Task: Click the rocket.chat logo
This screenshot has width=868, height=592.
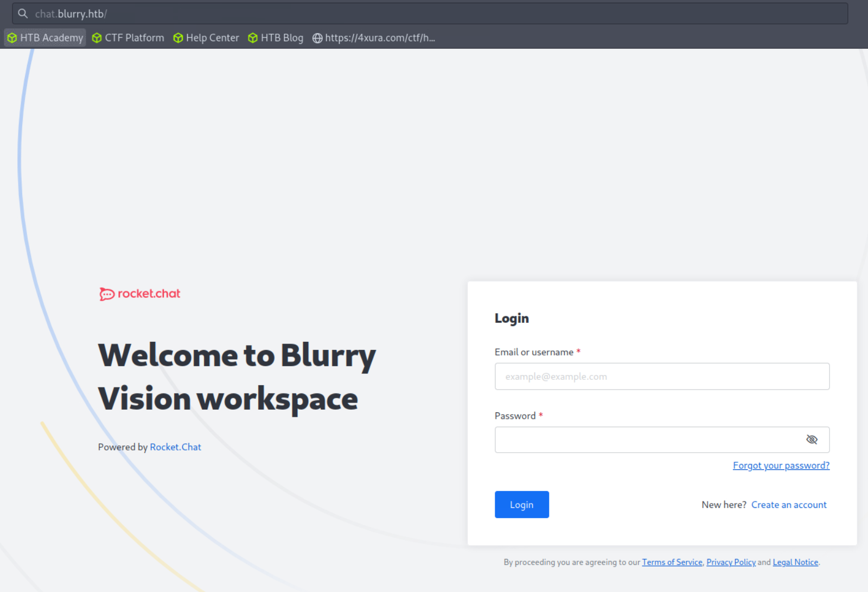Action: (140, 294)
